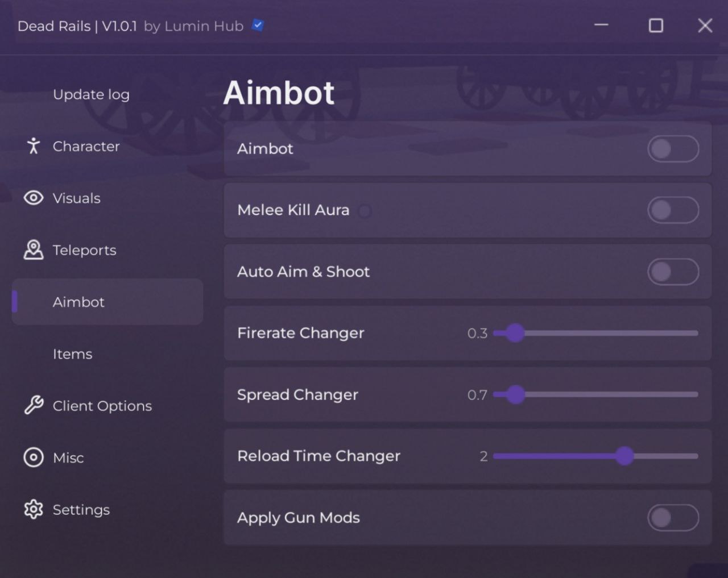Viewport: 728px width, 578px height.
Task: Click the Visuals eye icon
Action: (x=34, y=198)
